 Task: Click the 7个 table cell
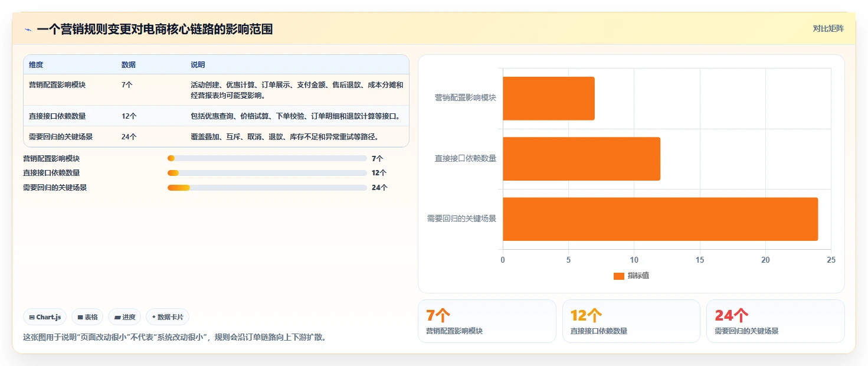tap(127, 85)
